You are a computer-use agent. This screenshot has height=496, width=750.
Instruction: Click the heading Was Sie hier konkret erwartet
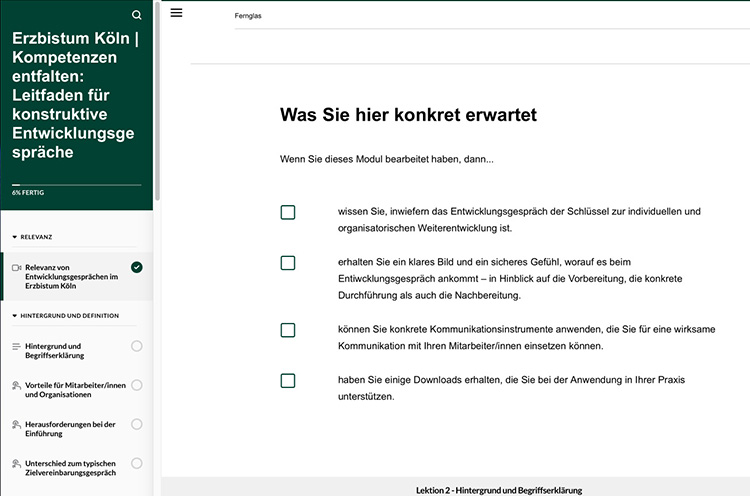[408, 115]
